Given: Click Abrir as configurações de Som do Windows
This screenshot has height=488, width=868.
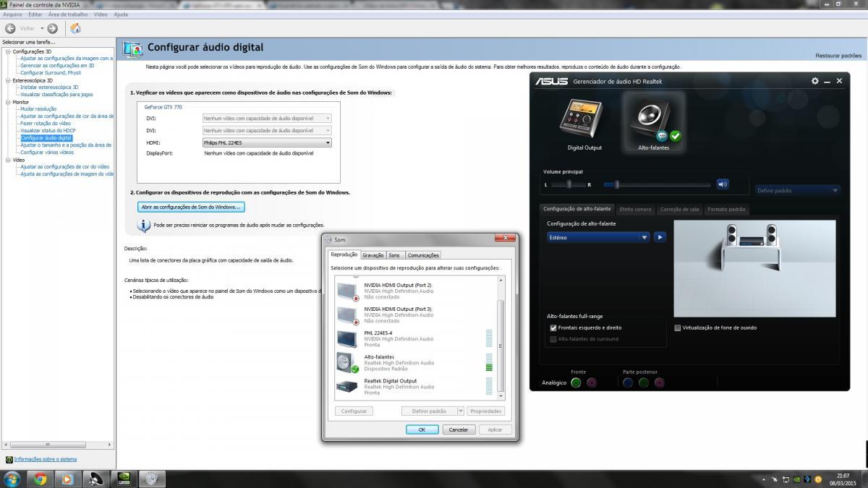Looking at the screenshot, I should [191, 207].
